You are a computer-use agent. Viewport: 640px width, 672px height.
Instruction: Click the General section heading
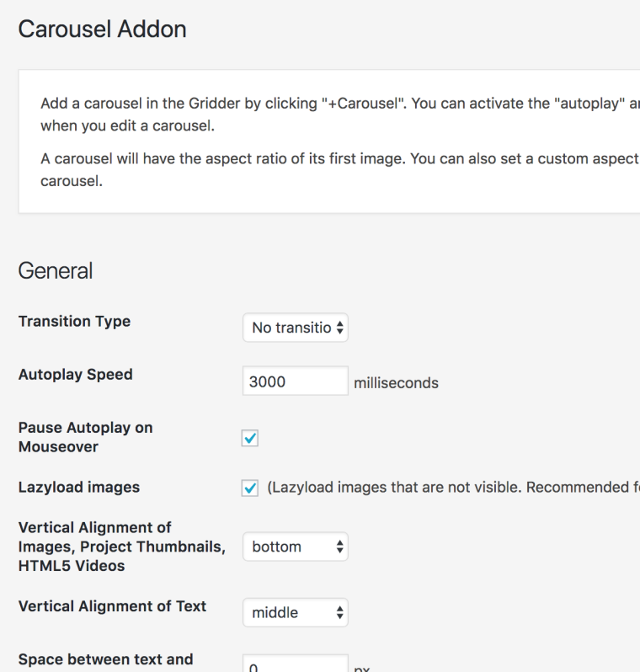coord(56,271)
